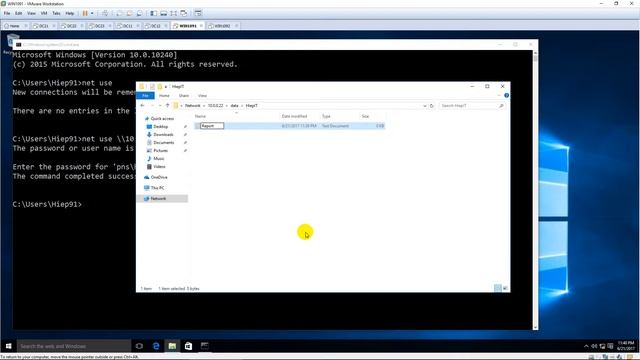Image resolution: width=640 pixels, height=360 pixels.
Task: Click the take snapshot toolbar icon
Action: click(x=119, y=13)
